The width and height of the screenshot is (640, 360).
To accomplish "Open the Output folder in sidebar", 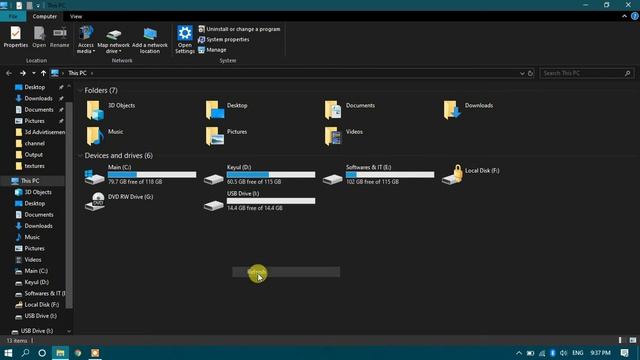I will click(33, 155).
